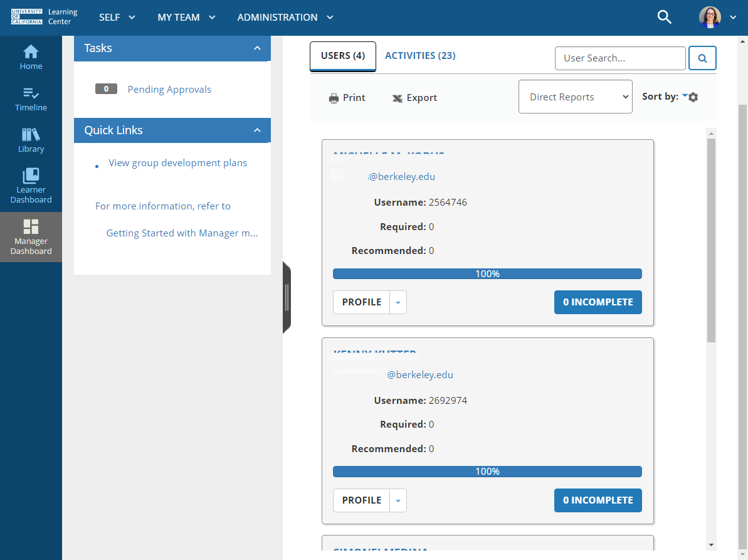Click Username value 2692974
The image size is (748, 560).
tap(448, 401)
